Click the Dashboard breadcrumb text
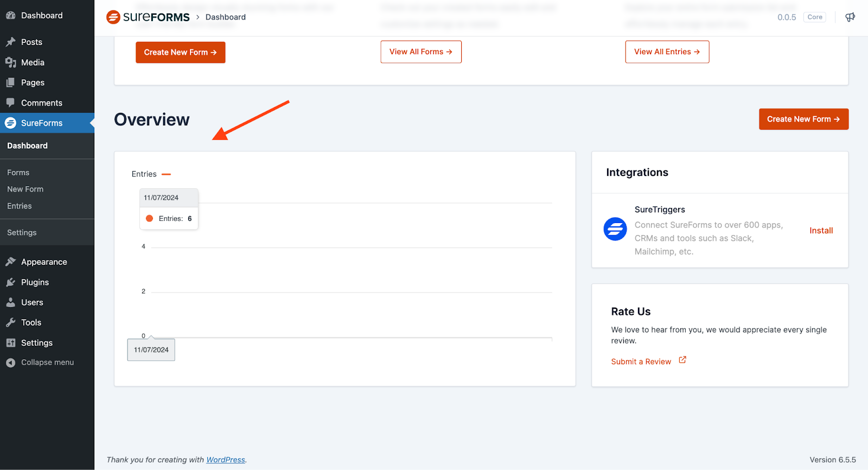This screenshot has width=868, height=470. (226, 17)
